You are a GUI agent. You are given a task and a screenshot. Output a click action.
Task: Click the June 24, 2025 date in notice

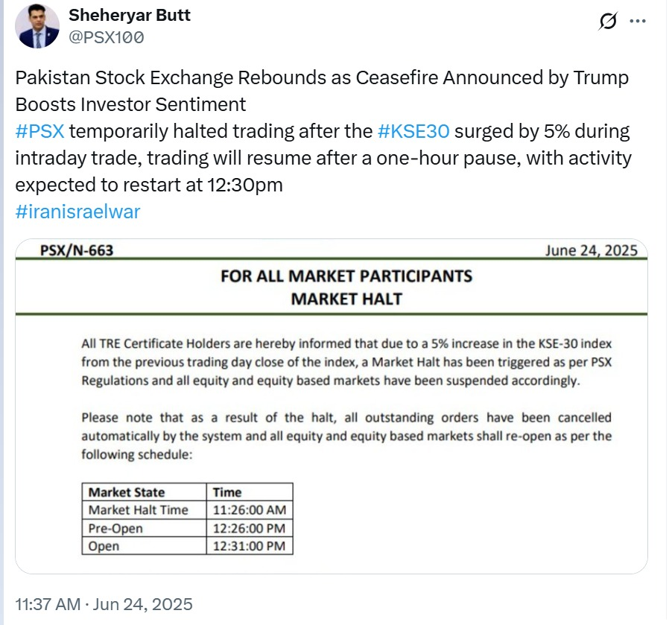(x=592, y=250)
